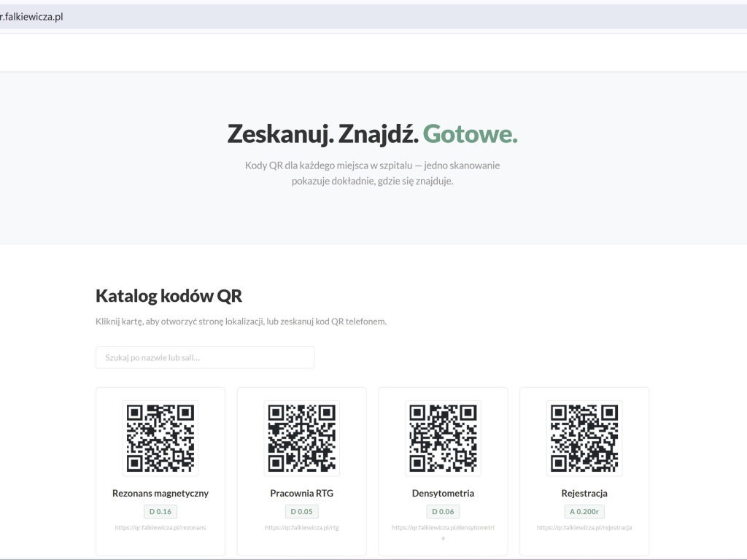Select the room badge 'D 0.06'
This screenshot has height=560, width=747.
tap(443, 511)
